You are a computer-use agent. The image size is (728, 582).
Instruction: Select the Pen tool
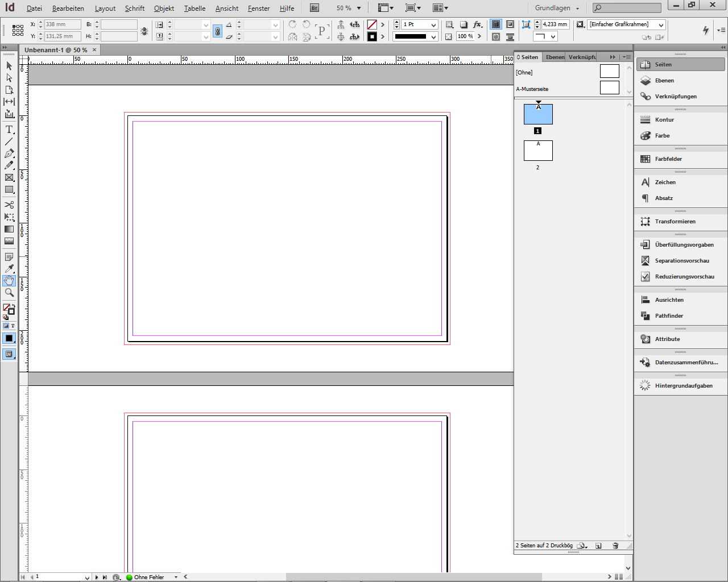tap(9, 153)
